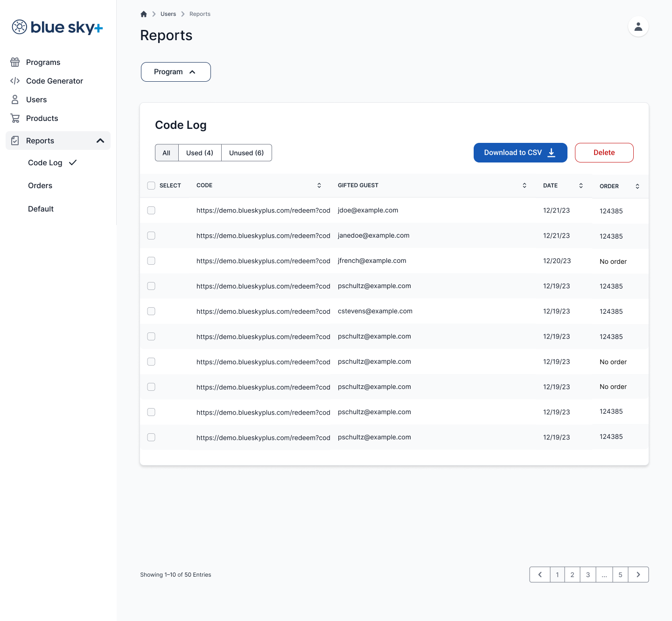Sort table by the Date column arrows
Viewport: 672px width, 621px height.
(x=581, y=185)
